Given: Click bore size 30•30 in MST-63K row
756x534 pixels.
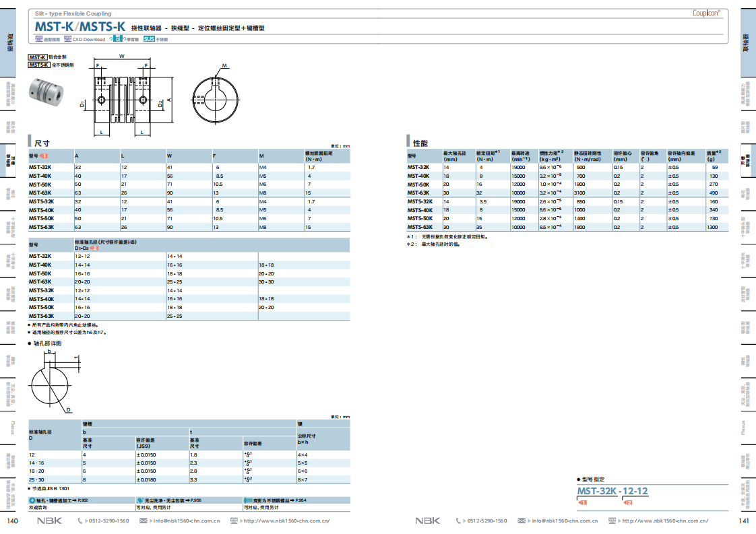Looking at the screenshot, I should click(x=266, y=282).
